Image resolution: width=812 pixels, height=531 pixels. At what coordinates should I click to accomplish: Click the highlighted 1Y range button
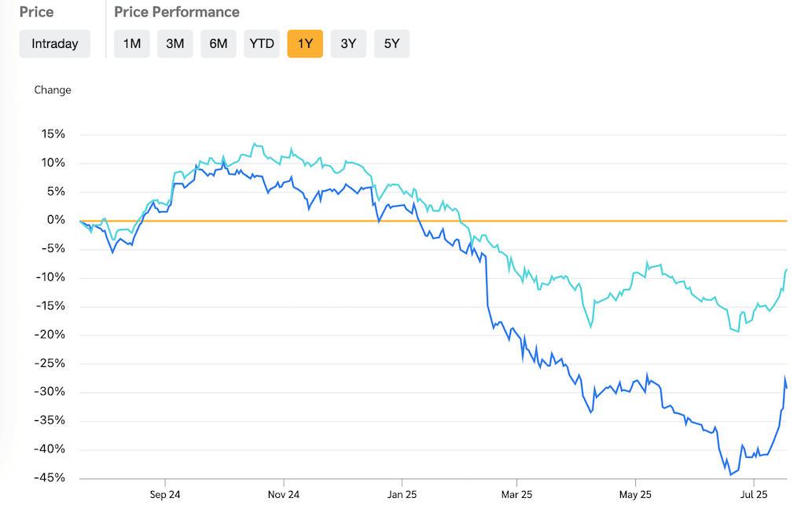click(x=305, y=44)
